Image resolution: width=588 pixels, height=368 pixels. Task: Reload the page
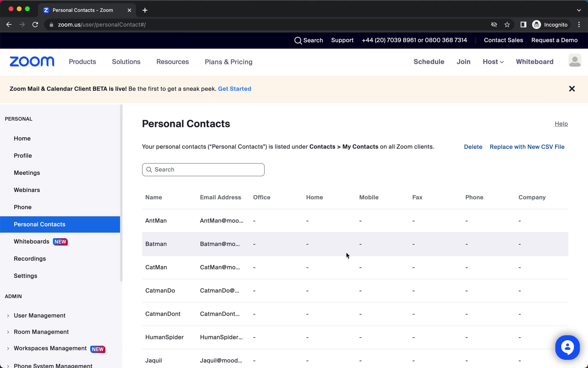(x=35, y=25)
